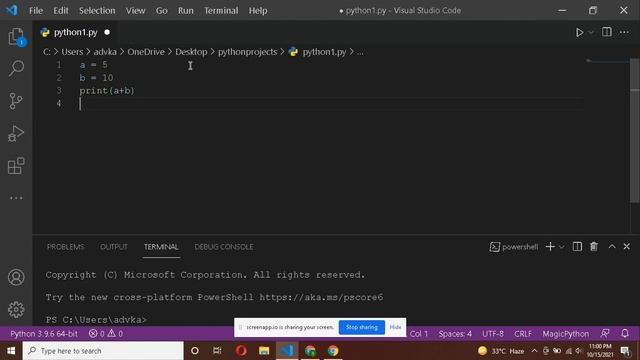Image resolution: width=640 pixels, height=360 pixels.
Task: Open the Go menu
Action: (162, 11)
